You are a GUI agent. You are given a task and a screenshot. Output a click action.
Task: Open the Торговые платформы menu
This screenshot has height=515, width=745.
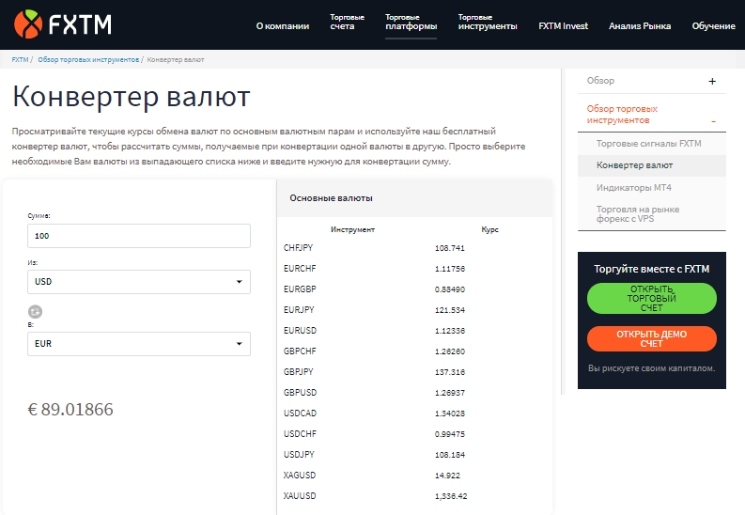pos(411,22)
